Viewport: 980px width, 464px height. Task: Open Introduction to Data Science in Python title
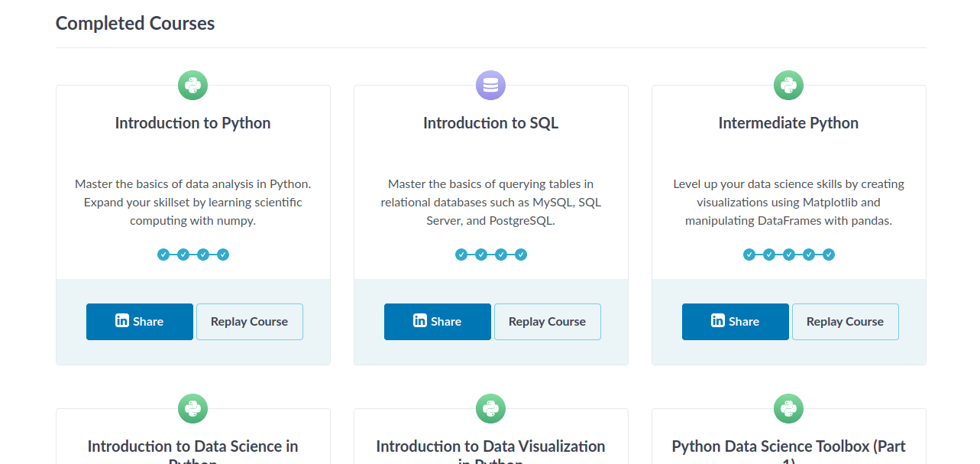[193, 451]
